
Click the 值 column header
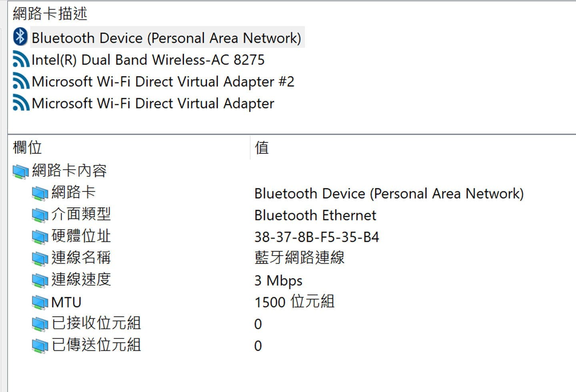coord(262,148)
